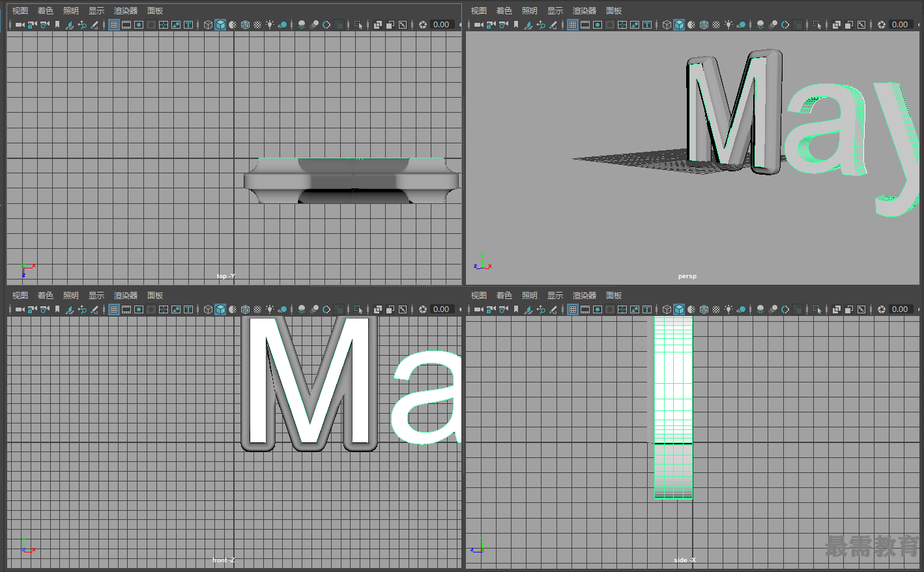Enable shadows in persp panel toolbar
Image resolution: width=924 pixels, height=572 pixels.
(741, 25)
